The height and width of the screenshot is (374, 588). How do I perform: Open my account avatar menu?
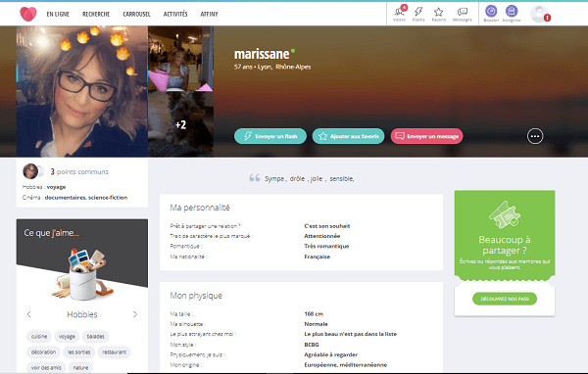pos(540,15)
